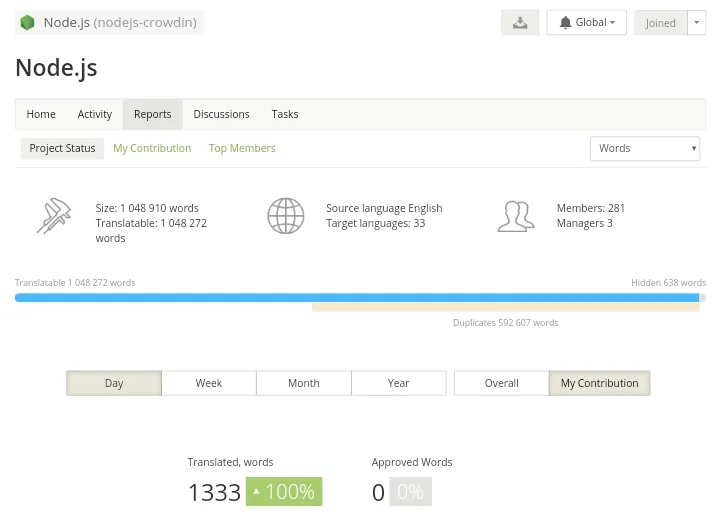Click the text 'Managers 3'

(585, 223)
